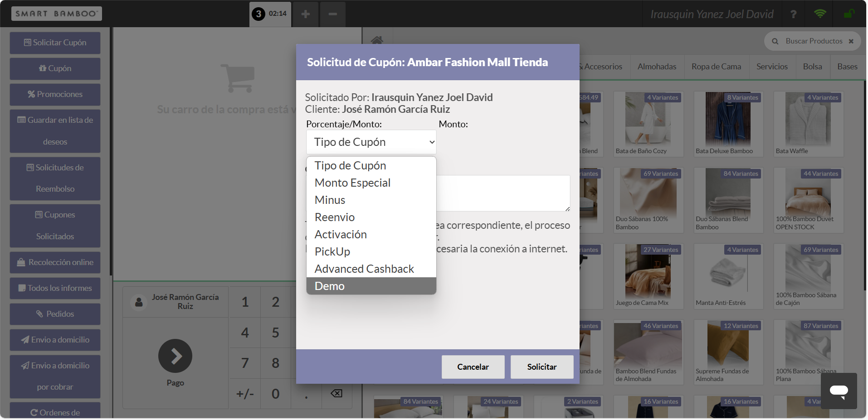Viewport: 868px width, 420px height.
Task: Click Solicitar to submit coupon request
Action: pyautogui.click(x=542, y=367)
